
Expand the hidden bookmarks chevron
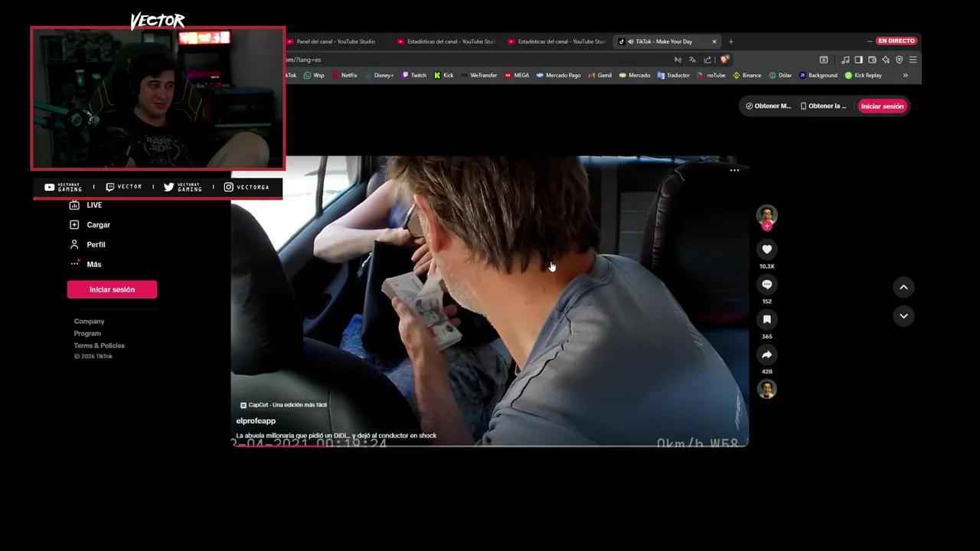[x=906, y=75]
